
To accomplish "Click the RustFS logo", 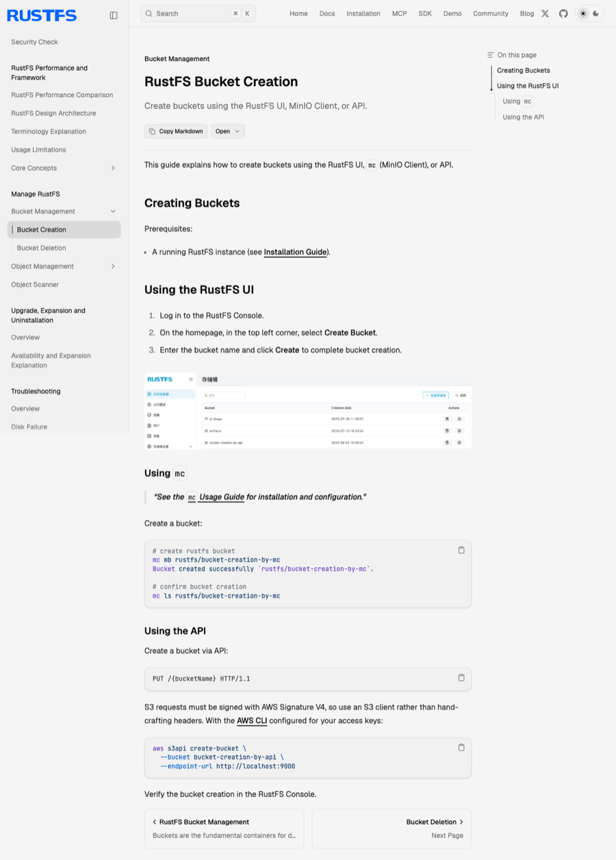I will [x=42, y=15].
